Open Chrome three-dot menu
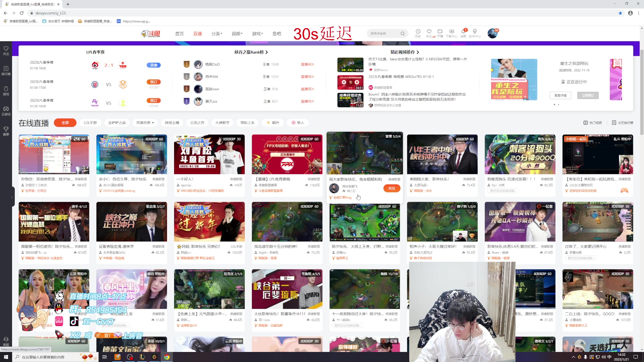Image resolution: width=644 pixels, height=362 pixels. point(639,13)
